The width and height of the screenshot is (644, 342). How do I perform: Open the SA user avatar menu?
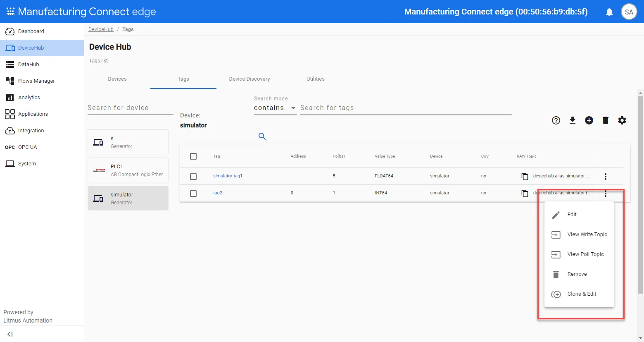tap(629, 12)
